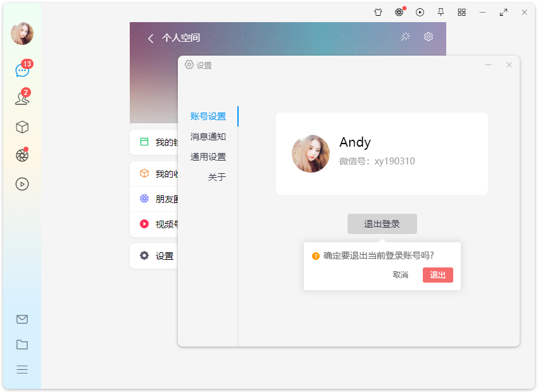Open Moments shutter icon in left sidebar

pos(22,156)
